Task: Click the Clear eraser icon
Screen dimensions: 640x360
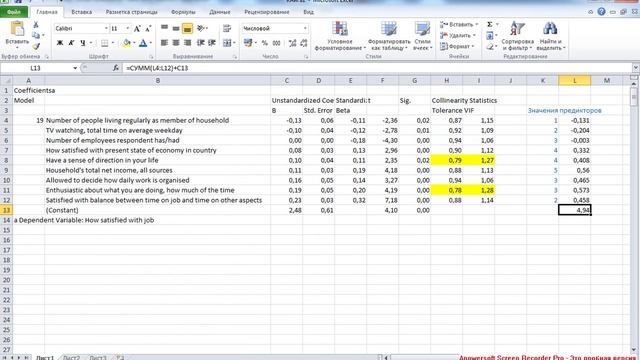Action: (490, 47)
